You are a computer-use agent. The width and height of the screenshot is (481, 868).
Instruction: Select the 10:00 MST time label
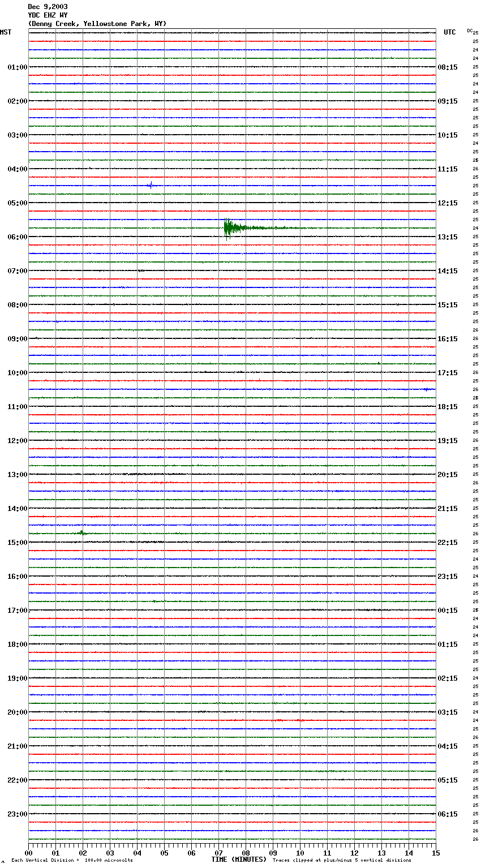18,373
